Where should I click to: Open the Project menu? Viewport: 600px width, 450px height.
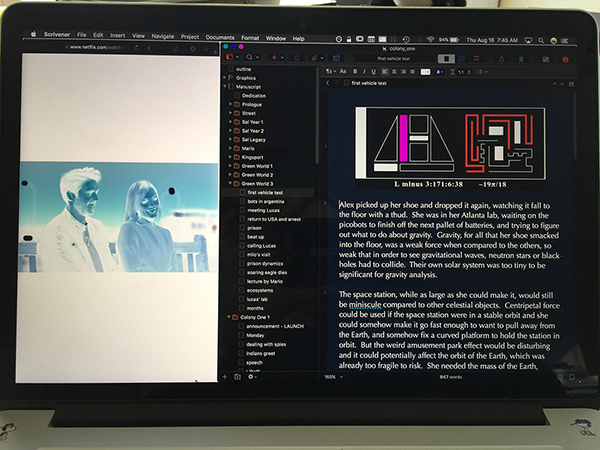pyautogui.click(x=190, y=37)
